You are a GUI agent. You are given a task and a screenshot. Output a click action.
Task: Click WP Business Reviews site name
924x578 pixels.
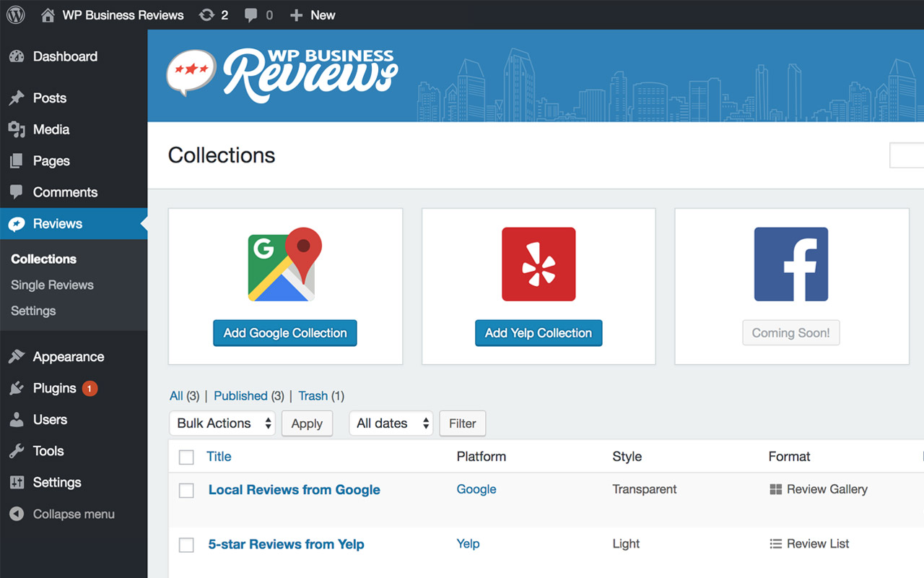[x=123, y=14]
